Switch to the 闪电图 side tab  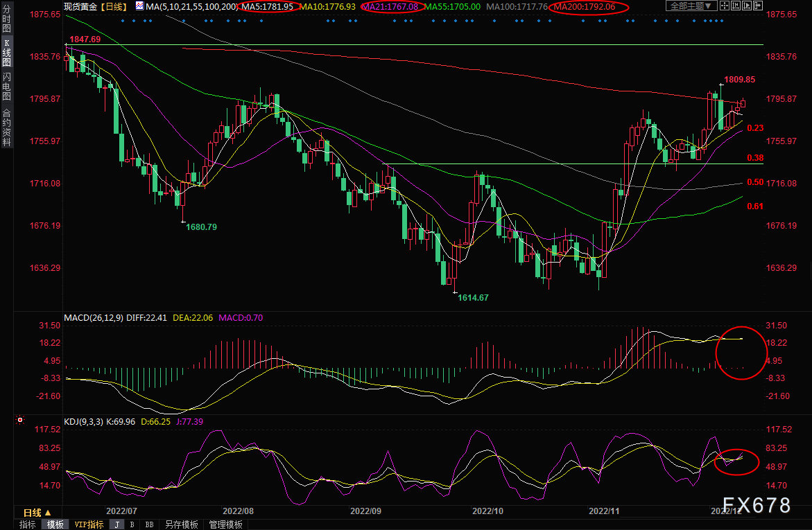[7, 85]
